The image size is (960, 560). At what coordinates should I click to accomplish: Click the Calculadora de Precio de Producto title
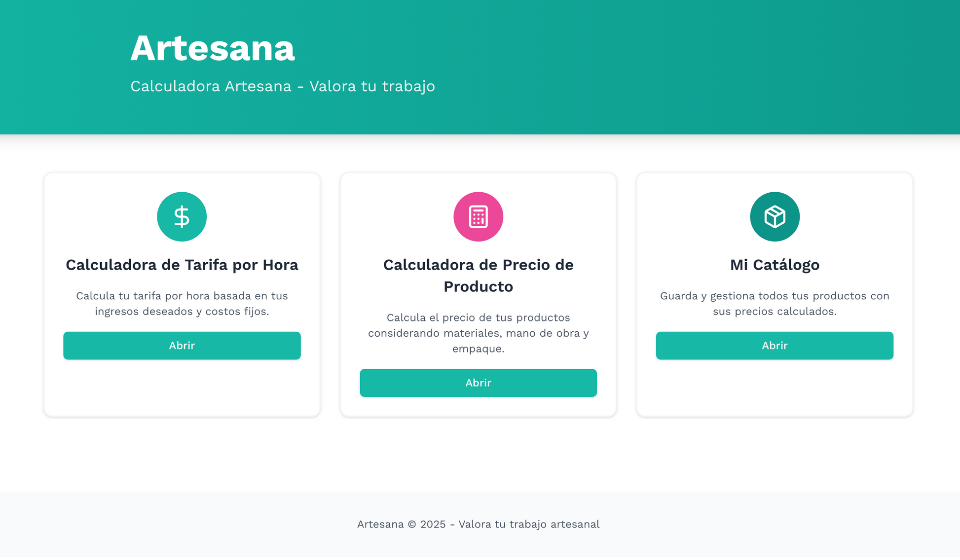click(x=478, y=275)
